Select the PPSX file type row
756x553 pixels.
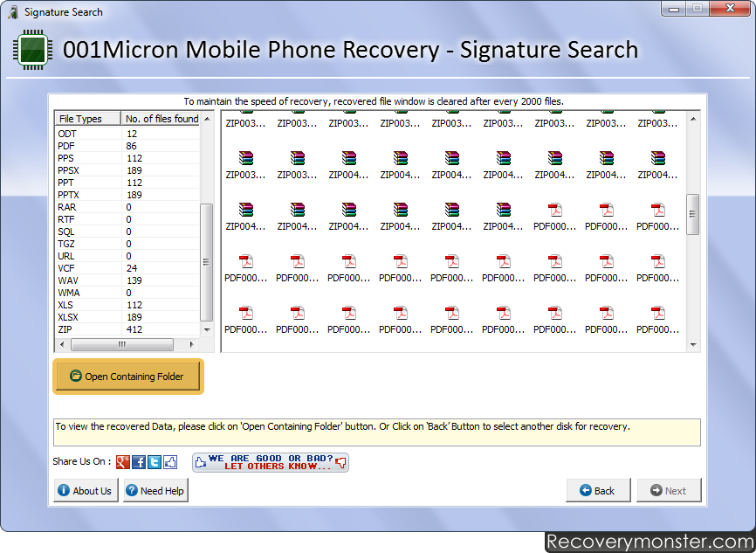pos(127,170)
